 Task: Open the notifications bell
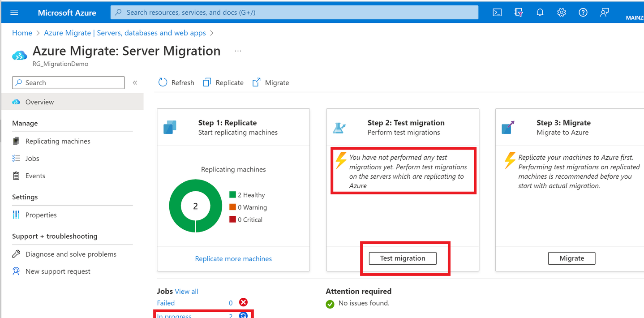click(x=540, y=13)
